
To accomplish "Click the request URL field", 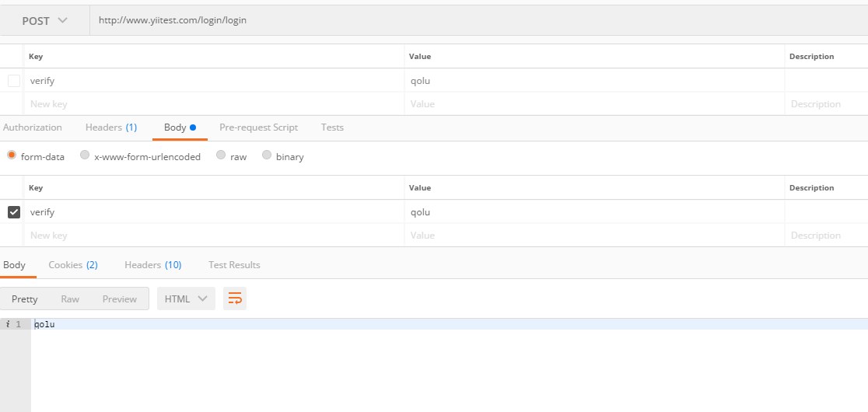I will 479,20.
